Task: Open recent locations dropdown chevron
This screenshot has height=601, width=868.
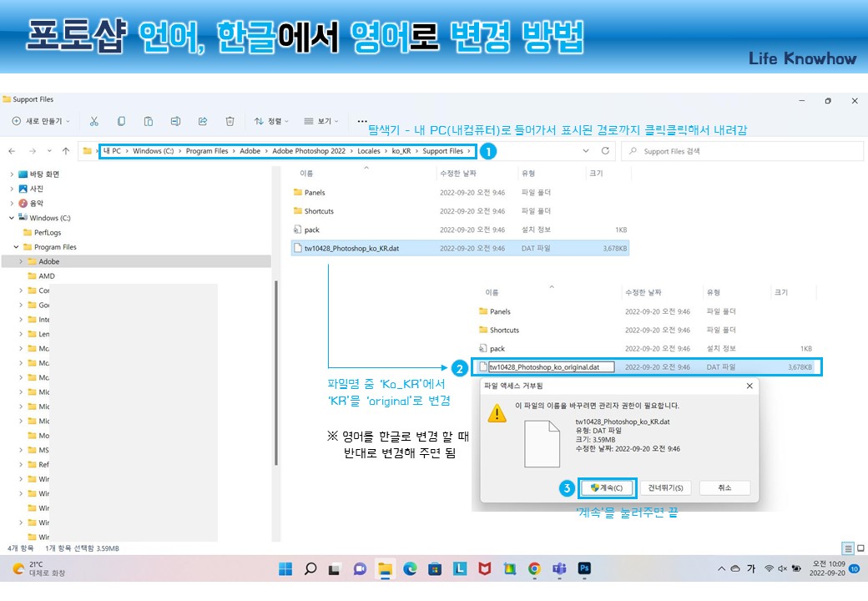Action: [x=49, y=151]
